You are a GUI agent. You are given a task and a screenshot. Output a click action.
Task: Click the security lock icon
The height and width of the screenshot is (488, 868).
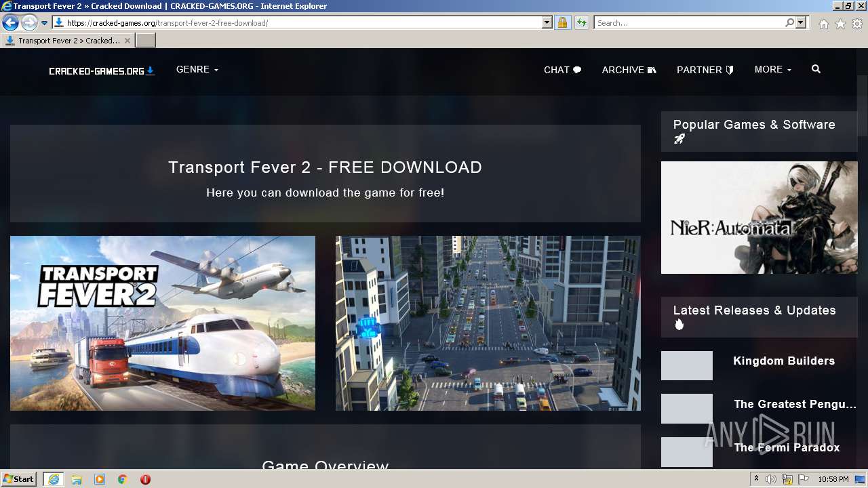pos(562,23)
